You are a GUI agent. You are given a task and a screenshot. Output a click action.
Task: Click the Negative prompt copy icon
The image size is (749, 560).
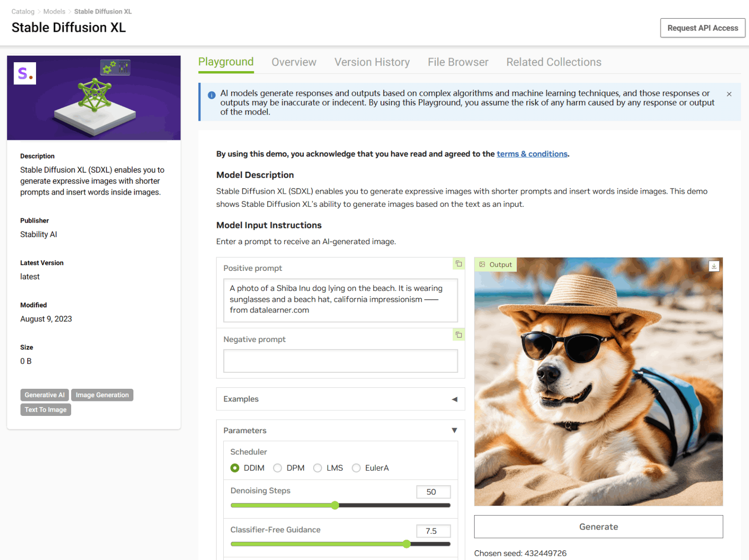pyautogui.click(x=459, y=335)
